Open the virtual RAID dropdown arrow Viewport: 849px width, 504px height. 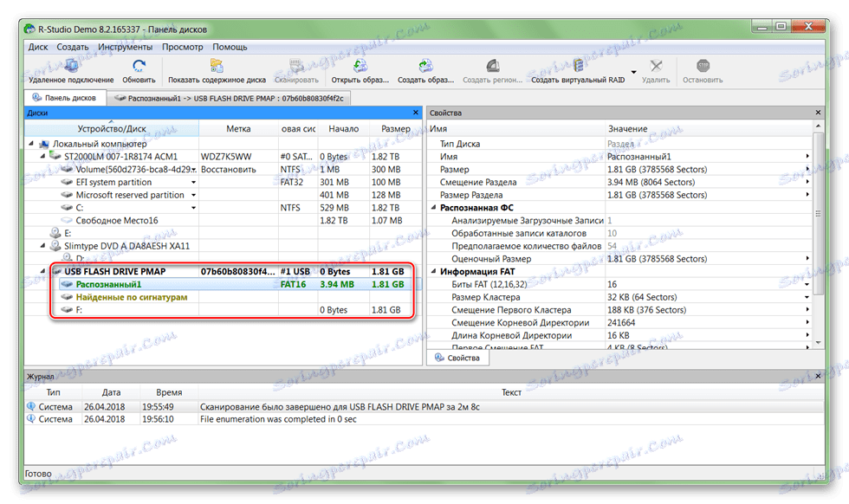633,72
